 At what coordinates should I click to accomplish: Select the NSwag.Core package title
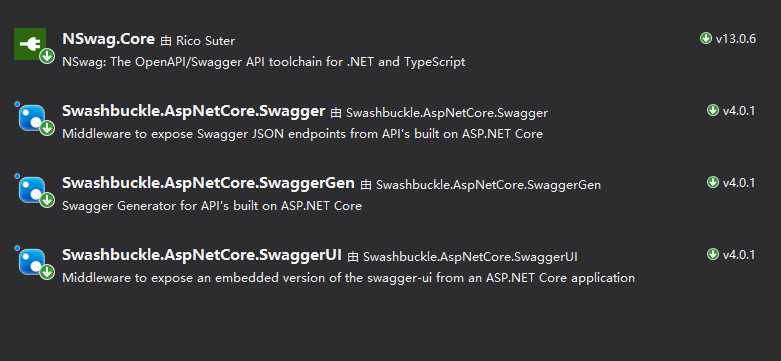109,39
